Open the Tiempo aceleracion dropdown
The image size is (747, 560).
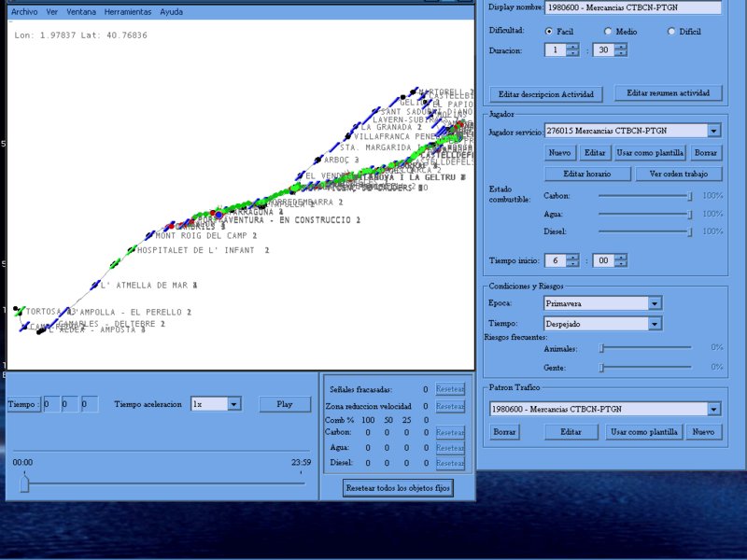tap(233, 404)
